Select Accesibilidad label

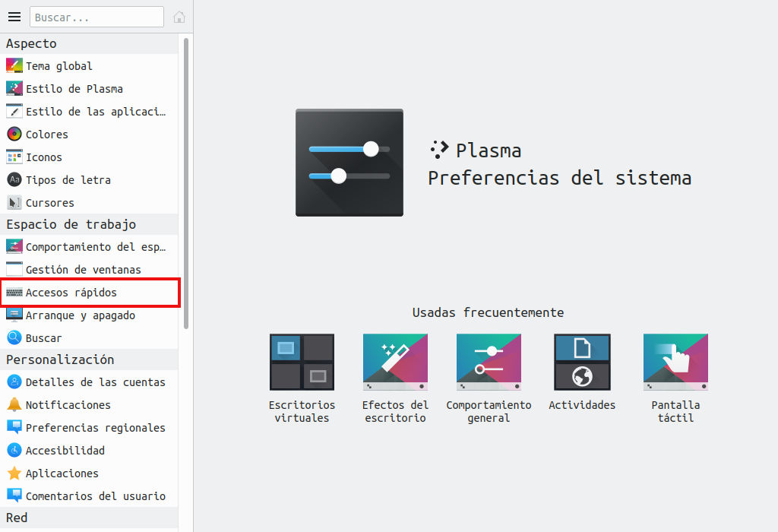point(65,451)
